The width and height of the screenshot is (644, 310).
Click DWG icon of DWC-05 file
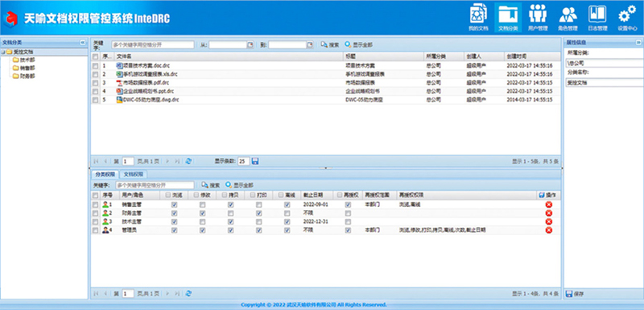pos(119,100)
